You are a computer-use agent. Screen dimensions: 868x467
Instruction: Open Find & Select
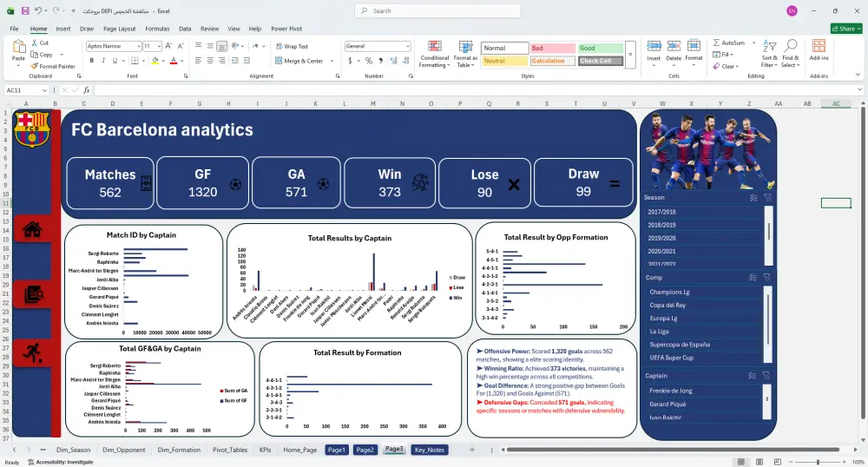point(791,53)
